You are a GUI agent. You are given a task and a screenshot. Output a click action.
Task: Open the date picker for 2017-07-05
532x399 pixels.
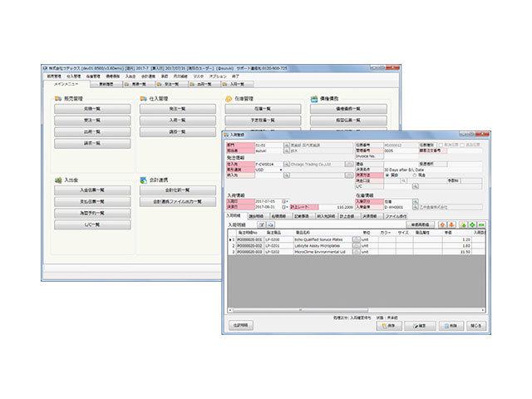tap(283, 200)
